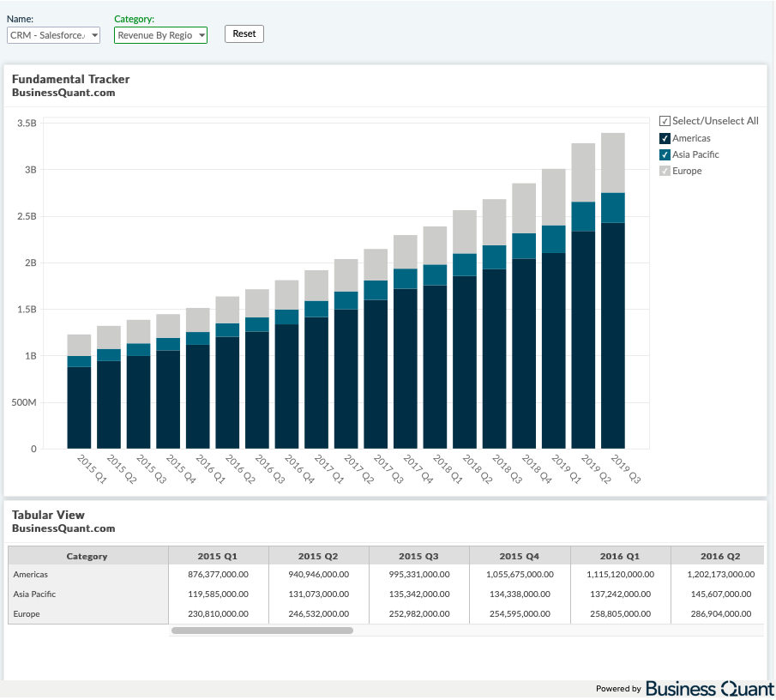Uncheck the Asia Pacific legend checkbox
The height and width of the screenshot is (700, 776).
pos(665,154)
